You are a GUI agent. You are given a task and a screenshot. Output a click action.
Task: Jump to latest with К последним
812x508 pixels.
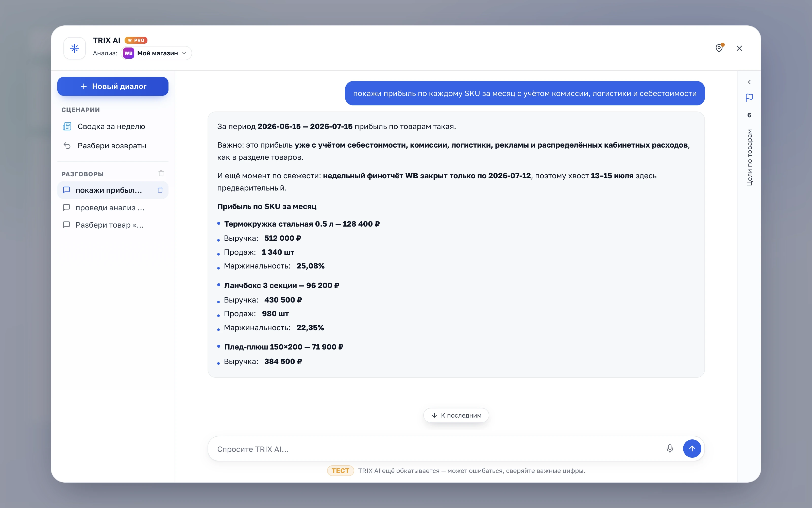coord(456,415)
